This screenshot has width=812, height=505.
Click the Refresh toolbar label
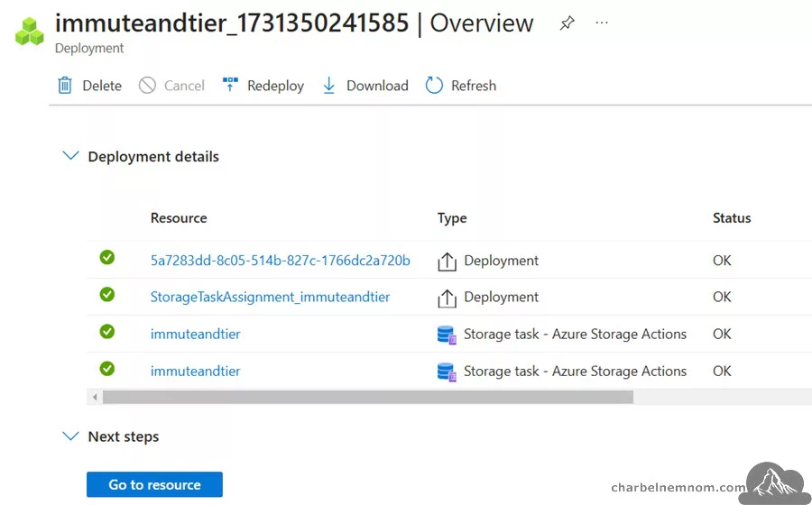coord(474,86)
